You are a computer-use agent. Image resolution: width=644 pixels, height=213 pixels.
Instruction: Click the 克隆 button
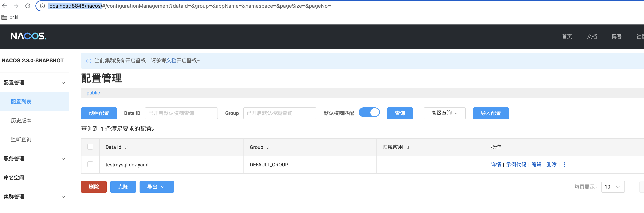click(123, 187)
